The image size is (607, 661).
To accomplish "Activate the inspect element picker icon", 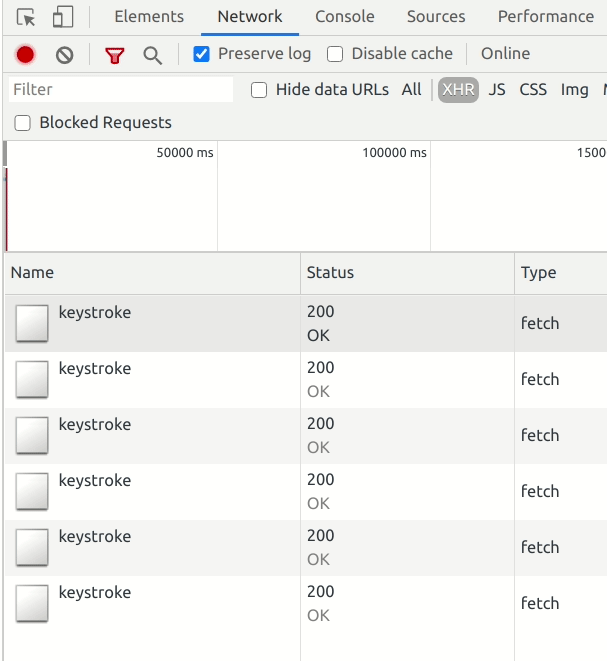I will tap(25, 17).
